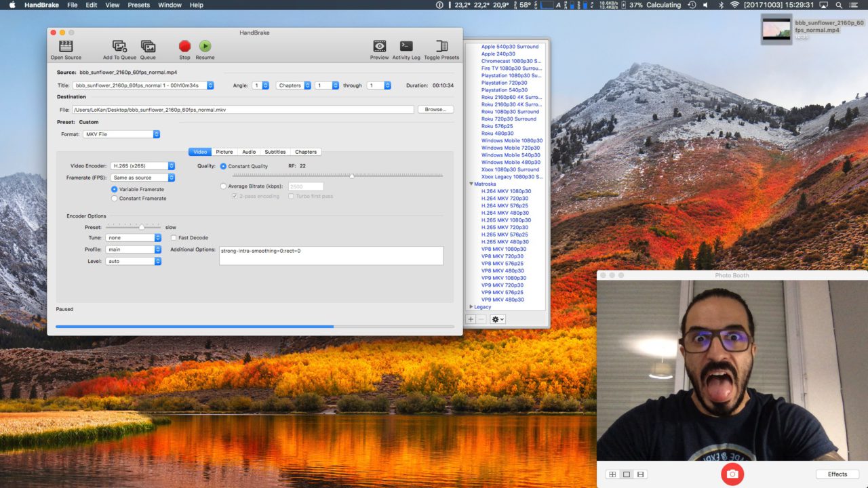
Task: Open the Profile main dropdown
Action: pos(134,249)
